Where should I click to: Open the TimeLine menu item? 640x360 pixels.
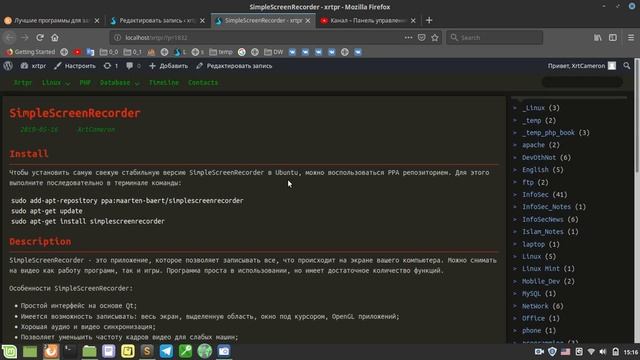(164, 82)
